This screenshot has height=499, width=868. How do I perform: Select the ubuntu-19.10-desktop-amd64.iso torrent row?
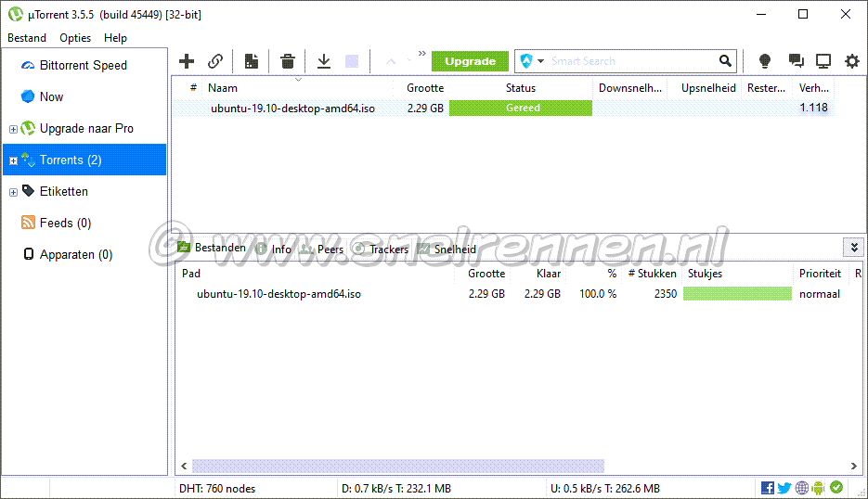coord(502,108)
